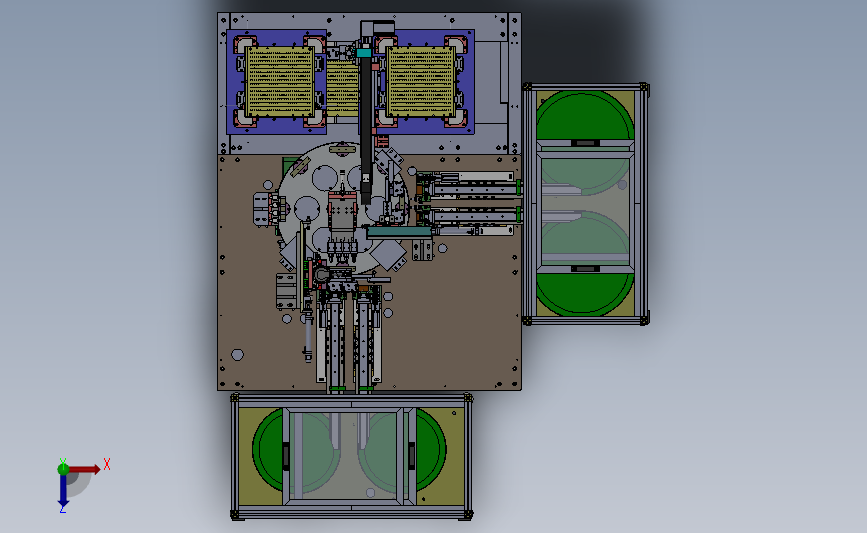Click the red X axis of the orientation triad
This screenshot has width=867, height=533.
(x=84, y=469)
